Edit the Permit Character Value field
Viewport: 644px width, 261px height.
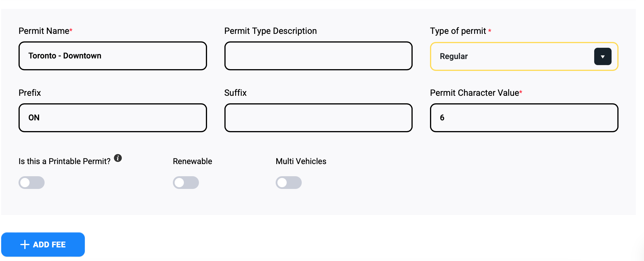click(524, 118)
